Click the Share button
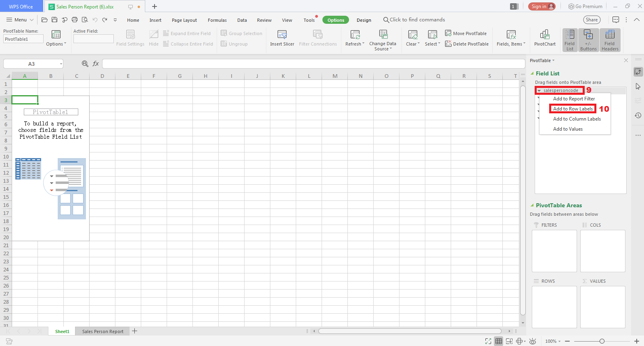644x346 pixels. (x=592, y=20)
